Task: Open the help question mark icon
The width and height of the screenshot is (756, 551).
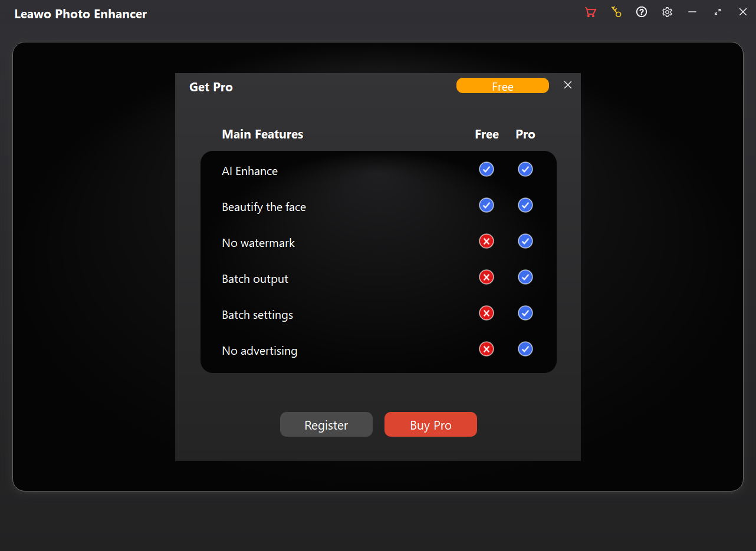Action: [x=642, y=12]
